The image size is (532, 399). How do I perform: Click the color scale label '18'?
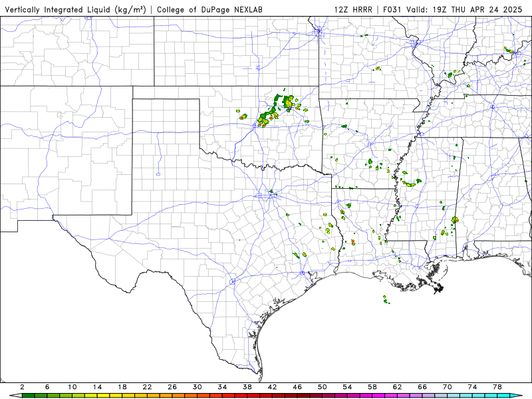pyautogui.click(x=122, y=387)
